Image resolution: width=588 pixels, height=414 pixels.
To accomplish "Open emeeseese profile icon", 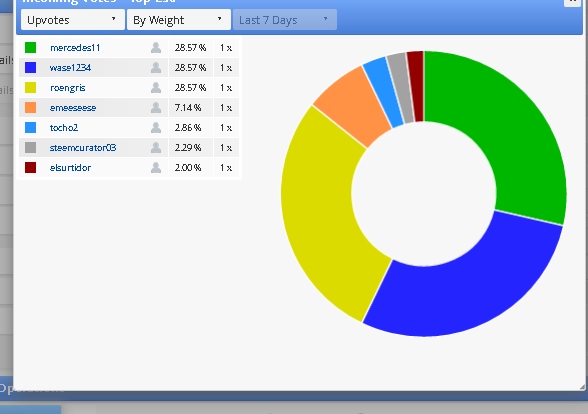I will 156,108.
